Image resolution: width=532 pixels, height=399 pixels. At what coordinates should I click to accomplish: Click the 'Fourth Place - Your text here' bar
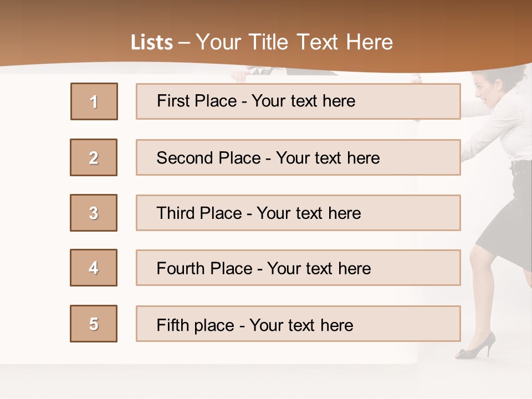(298, 268)
